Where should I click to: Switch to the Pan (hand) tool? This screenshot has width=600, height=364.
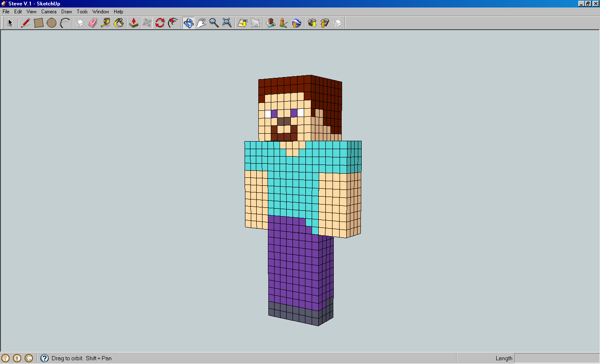tap(201, 23)
